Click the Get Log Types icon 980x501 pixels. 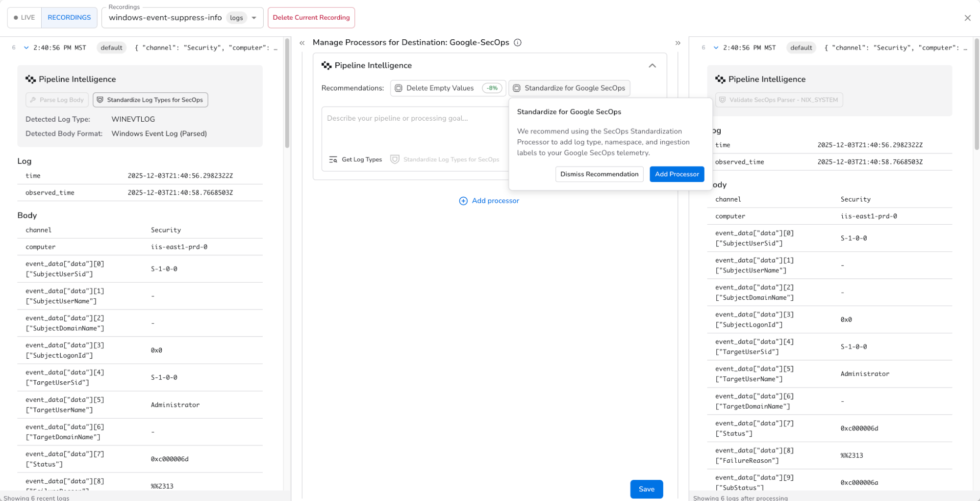tap(333, 159)
